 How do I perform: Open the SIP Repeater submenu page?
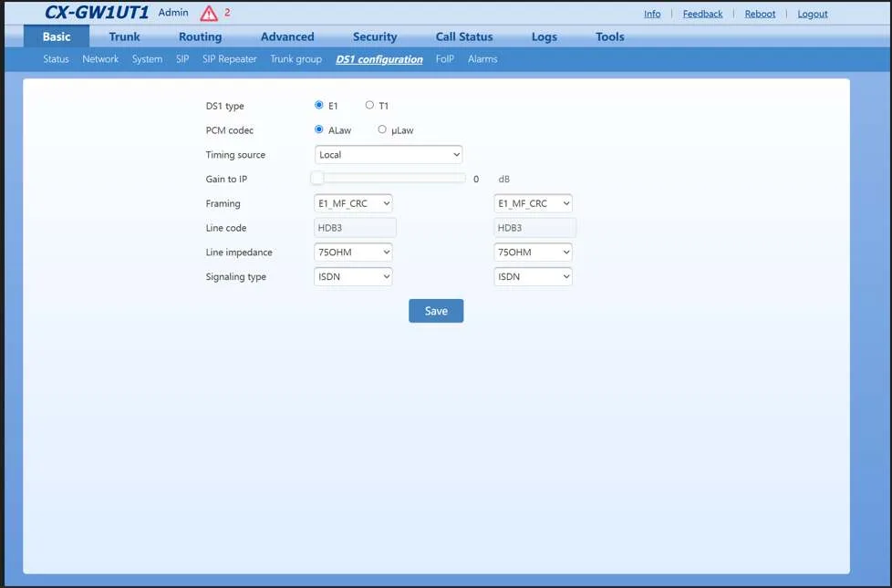230,59
